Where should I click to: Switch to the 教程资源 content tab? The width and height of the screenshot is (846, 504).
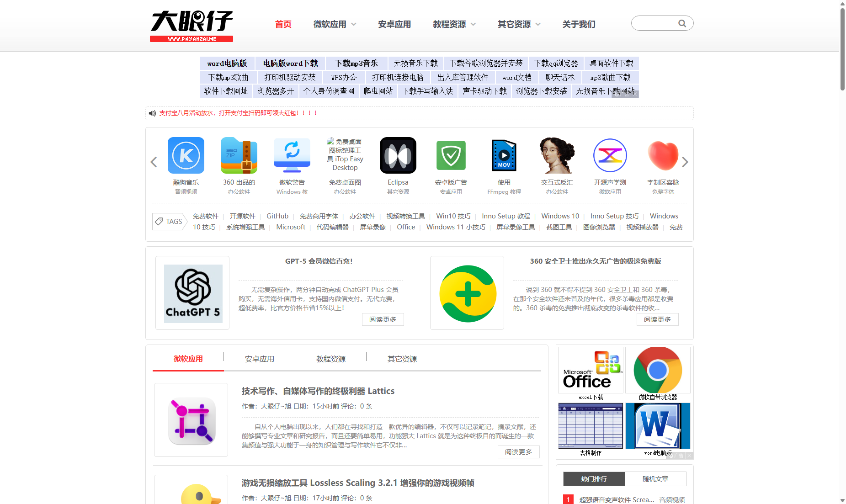[331, 359]
